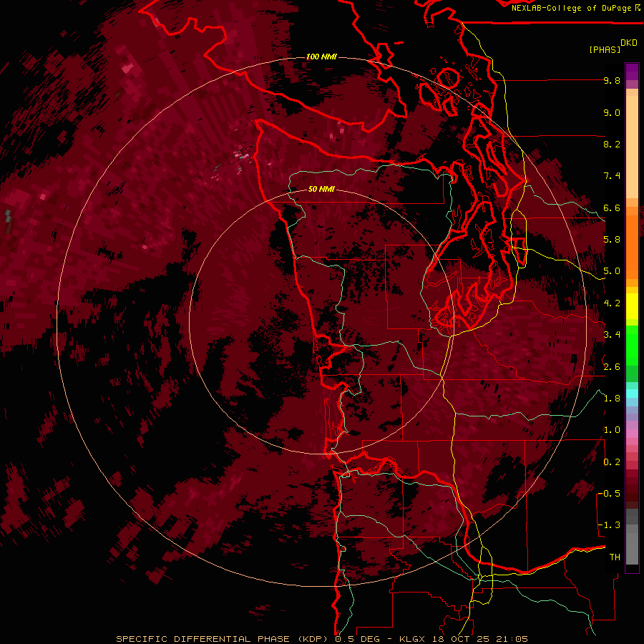Click the DKD legend heading
This screenshot has width=644, height=644.
point(629,43)
